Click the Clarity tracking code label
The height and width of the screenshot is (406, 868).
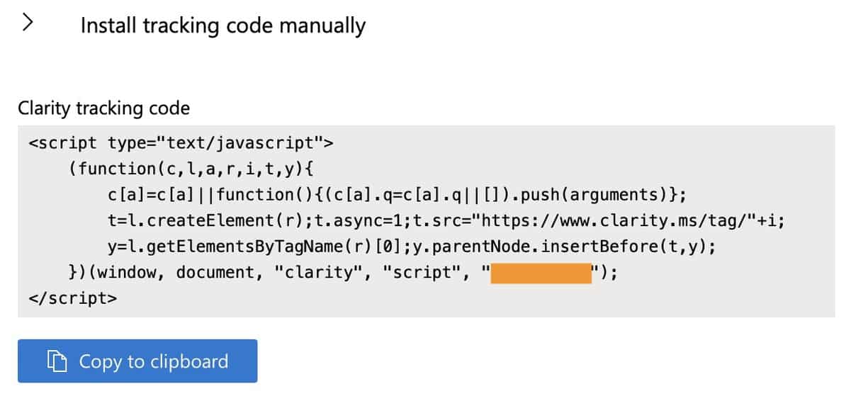tap(104, 108)
